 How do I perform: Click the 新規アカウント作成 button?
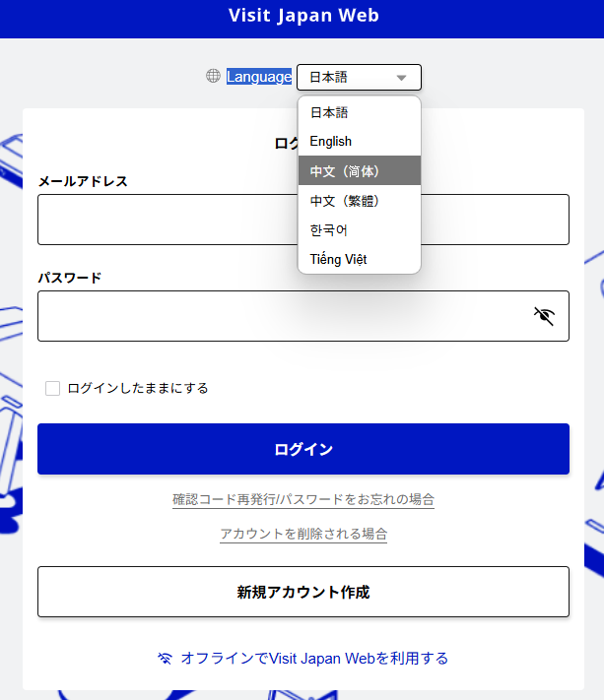[x=303, y=592]
